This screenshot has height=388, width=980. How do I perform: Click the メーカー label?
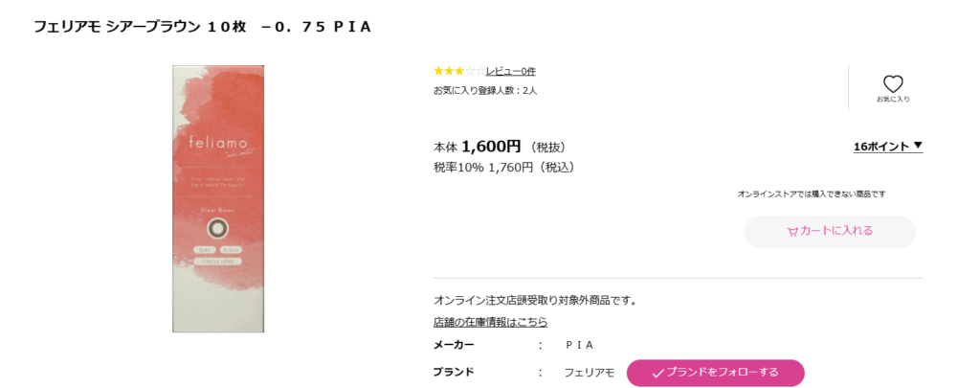tap(454, 345)
